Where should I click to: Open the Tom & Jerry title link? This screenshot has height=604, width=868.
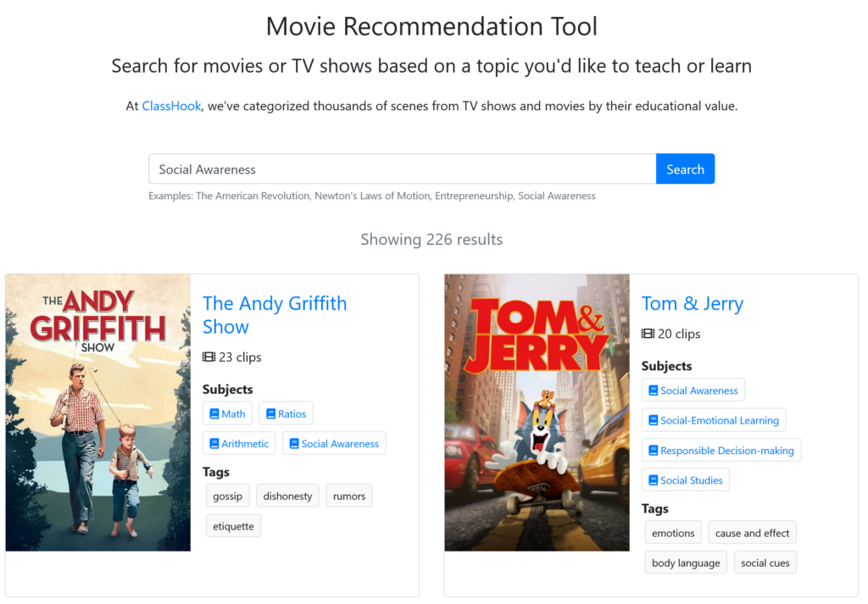click(692, 303)
